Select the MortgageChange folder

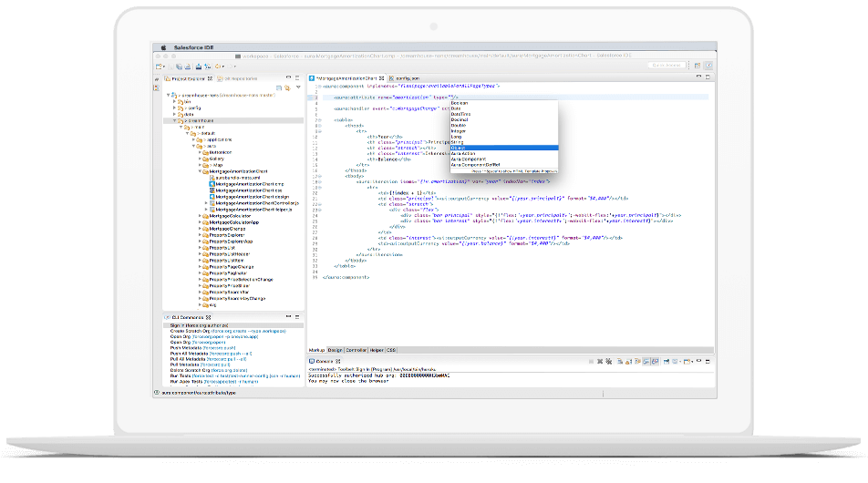pos(223,229)
